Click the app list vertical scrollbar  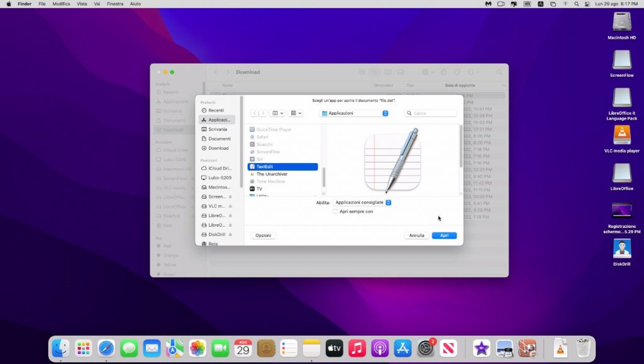(324, 176)
